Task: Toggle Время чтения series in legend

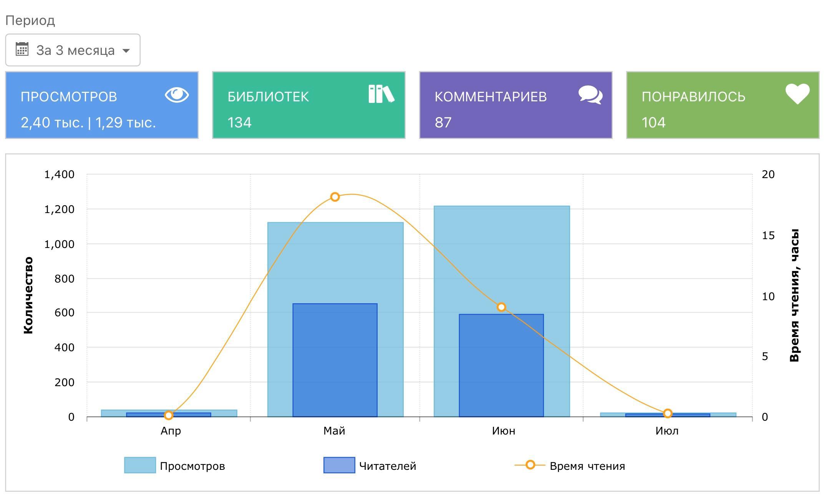Action: tap(587, 466)
